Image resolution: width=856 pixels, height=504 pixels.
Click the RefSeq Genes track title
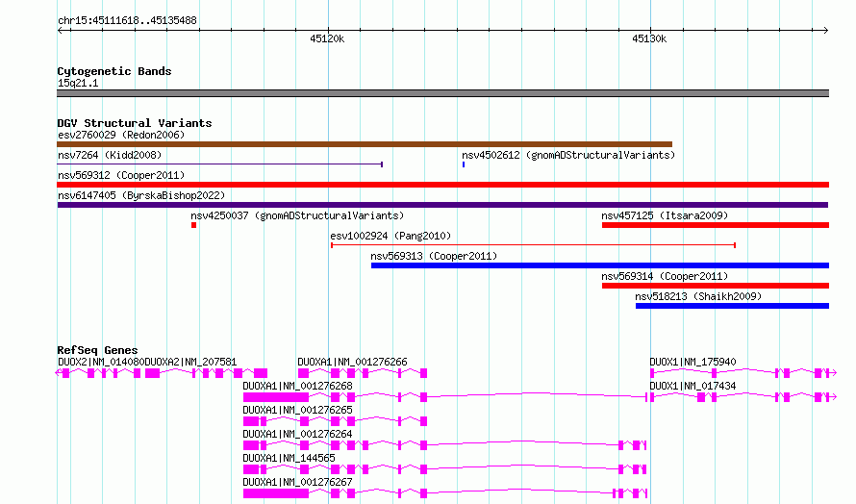(97, 350)
